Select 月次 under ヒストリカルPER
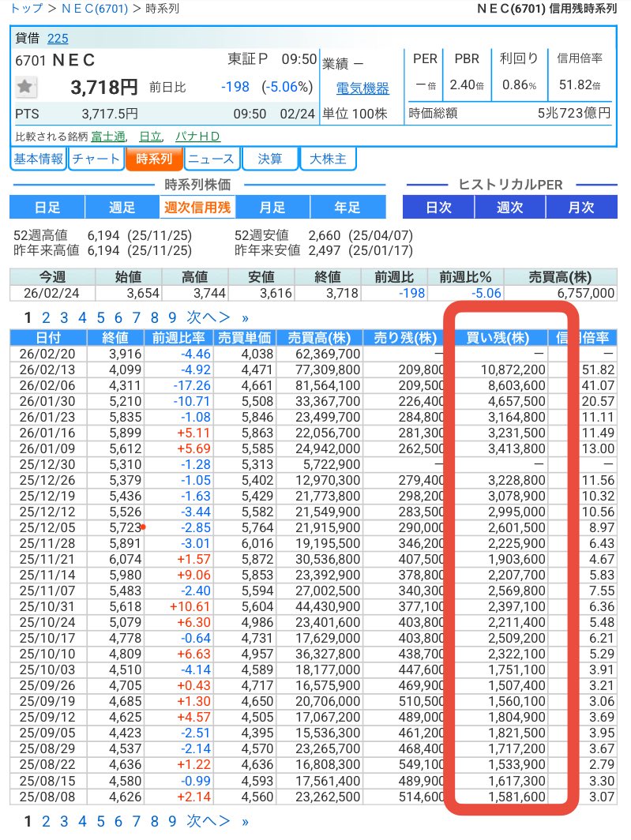 [582, 208]
